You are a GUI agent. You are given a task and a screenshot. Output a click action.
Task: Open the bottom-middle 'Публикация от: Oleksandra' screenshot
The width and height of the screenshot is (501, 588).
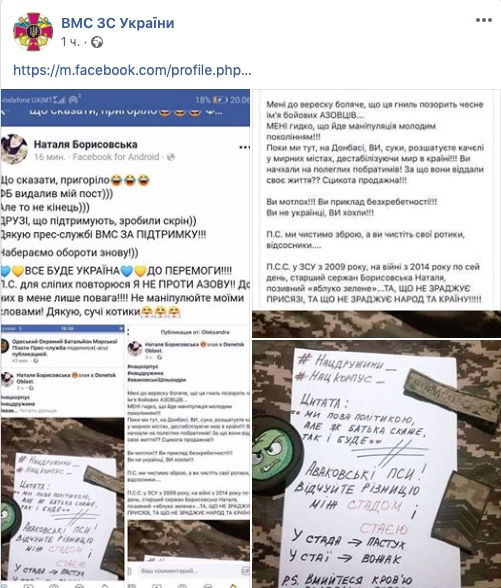pyautogui.click(x=189, y=456)
